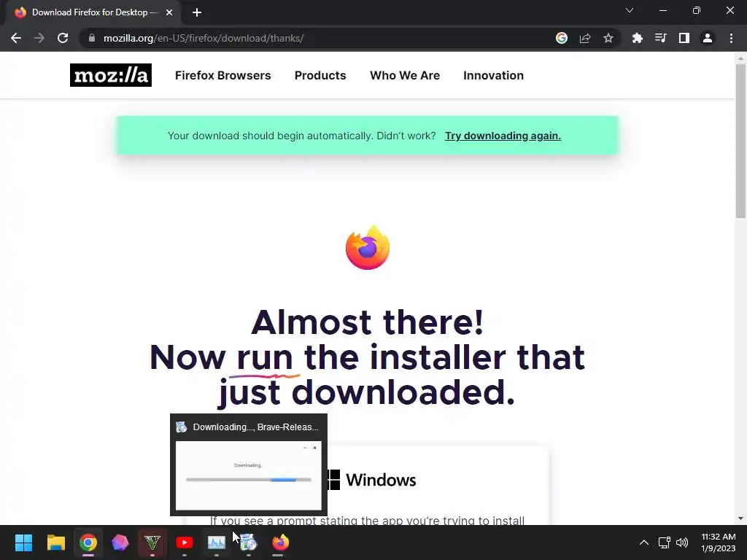Open the clock showing 11:32 AM
747x560 pixels.
[x=719, y=542]
